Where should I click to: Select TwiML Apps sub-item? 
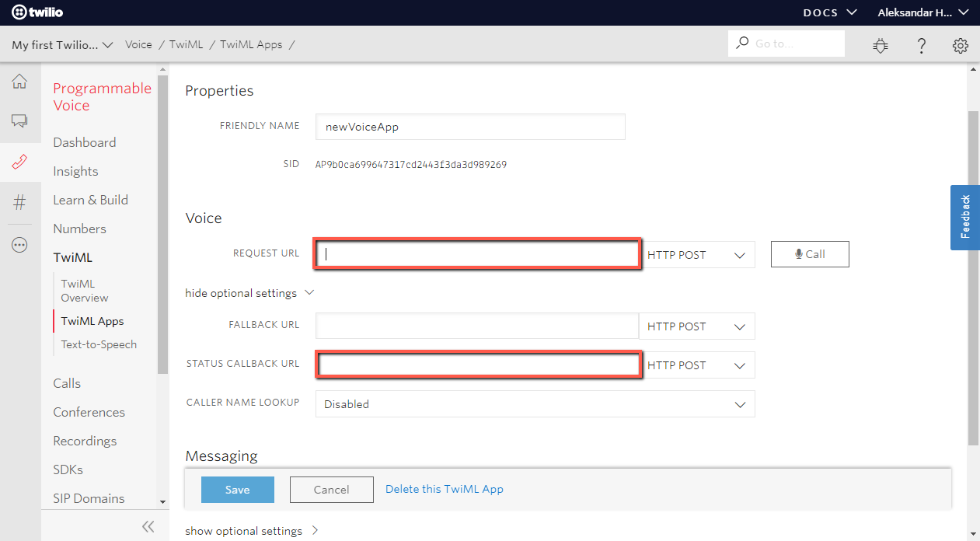click(92, 321)
